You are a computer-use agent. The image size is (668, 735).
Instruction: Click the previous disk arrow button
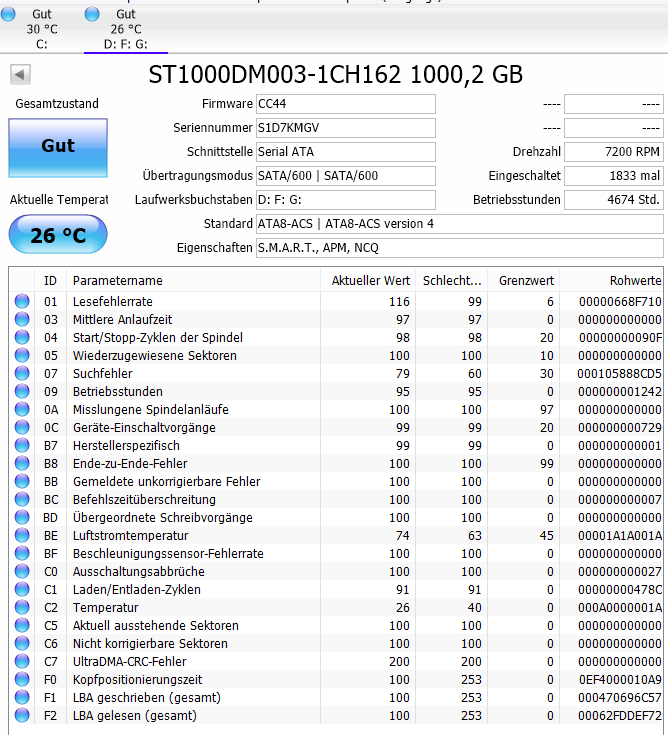[20, 75]
